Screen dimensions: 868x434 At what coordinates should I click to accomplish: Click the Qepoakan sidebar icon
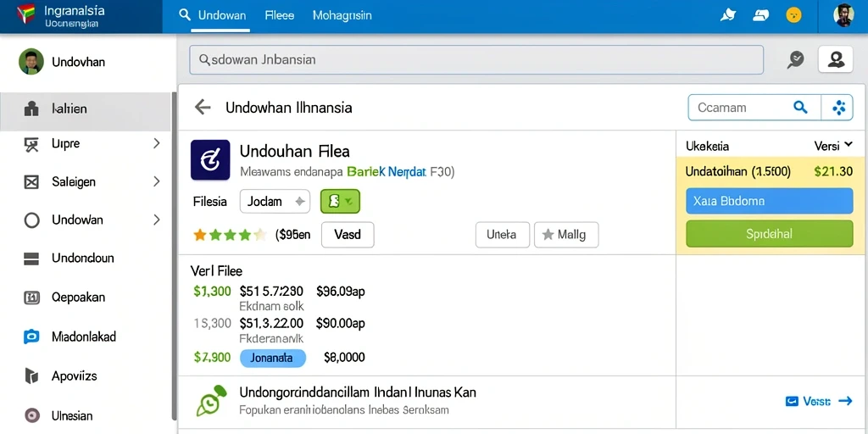click(x=31, y=298)
